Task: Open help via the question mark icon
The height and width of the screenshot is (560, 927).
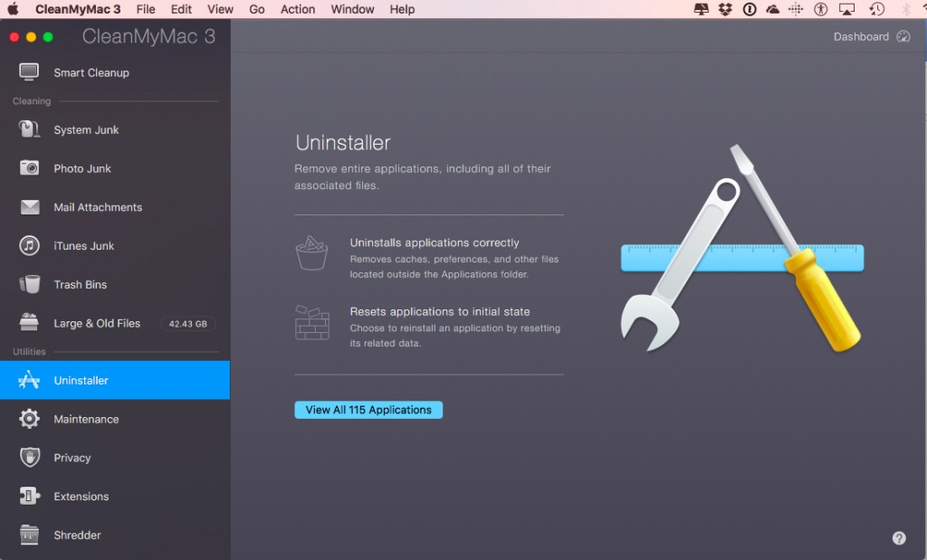Action: point(899,538)
